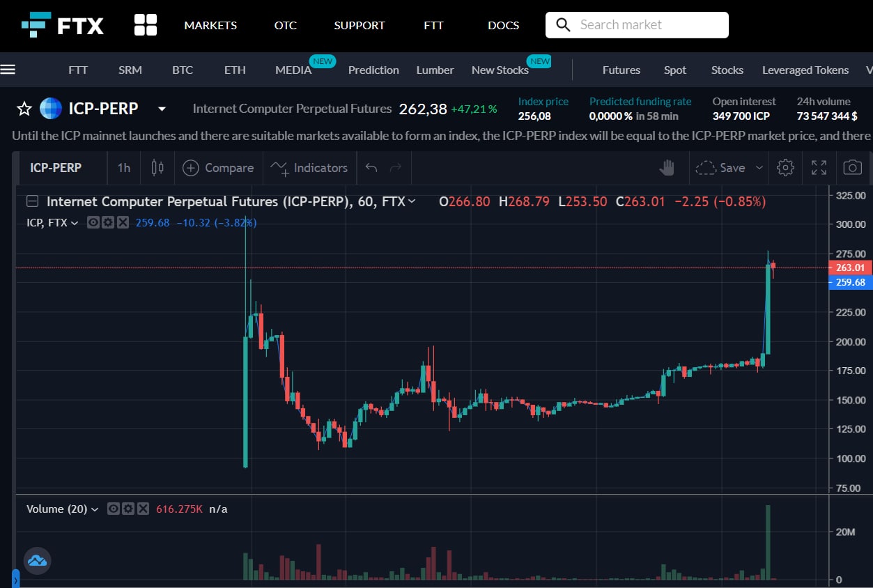The height and width of the screenshot is (588, 873).
Task: Open chart settings gear icon
Action: tap(785, 168)
